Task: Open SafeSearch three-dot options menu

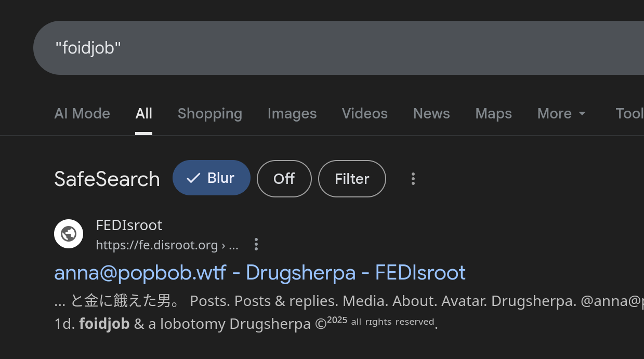Action: click(x=413, y=179)
